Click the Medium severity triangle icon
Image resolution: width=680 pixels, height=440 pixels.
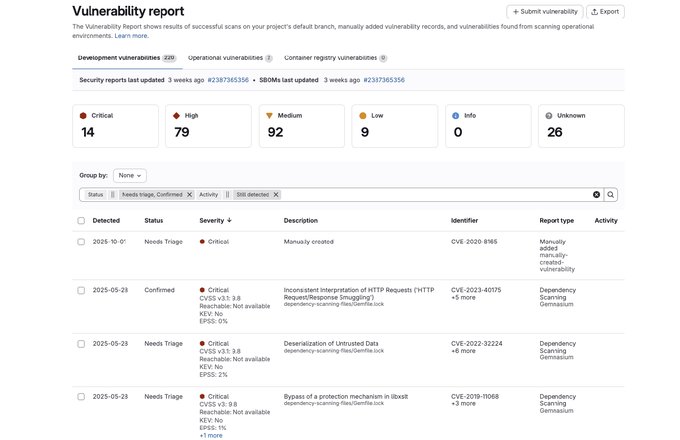269,116
